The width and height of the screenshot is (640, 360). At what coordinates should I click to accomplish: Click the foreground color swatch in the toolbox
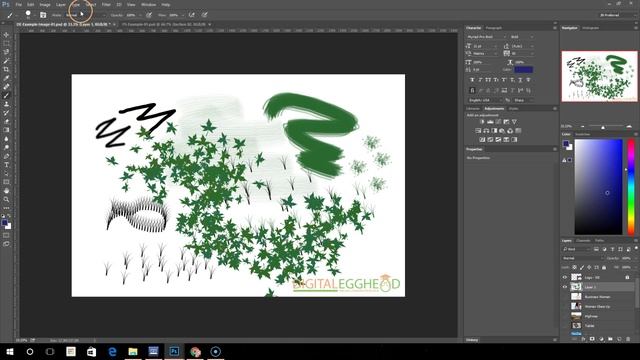pyautogui.click(x=4, y=223)
